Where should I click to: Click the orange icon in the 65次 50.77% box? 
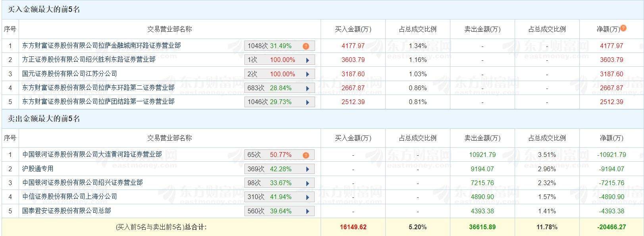click(306, 155)
